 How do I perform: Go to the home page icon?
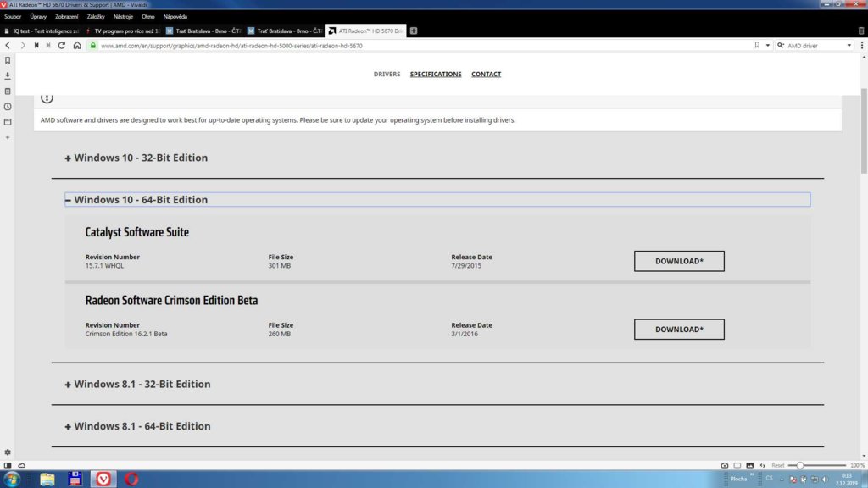pyautogui.click(x=77, y=46)
